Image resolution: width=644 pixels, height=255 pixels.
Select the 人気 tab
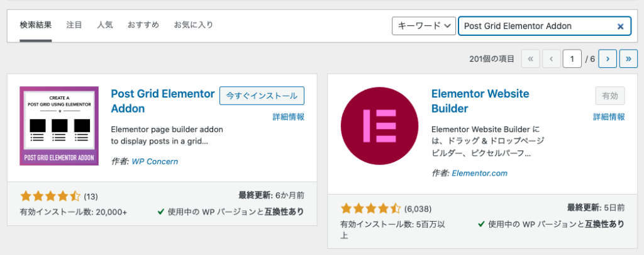point(105,25)
